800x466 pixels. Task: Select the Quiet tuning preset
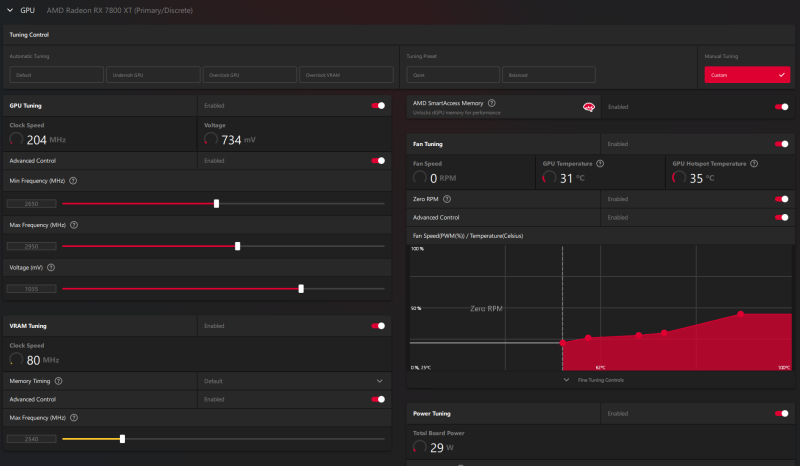pos(453,75)
